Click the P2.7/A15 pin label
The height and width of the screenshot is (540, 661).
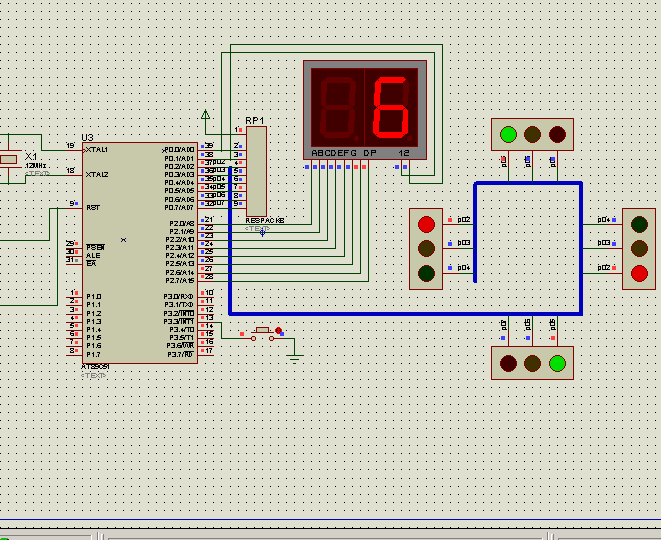pos(180,281)
